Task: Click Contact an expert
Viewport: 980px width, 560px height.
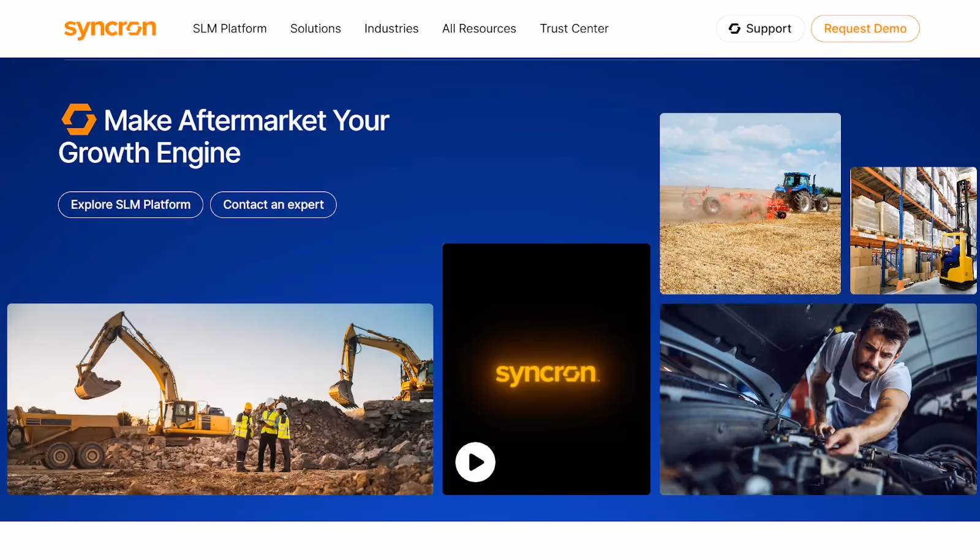Action: [x=273, y=205]
